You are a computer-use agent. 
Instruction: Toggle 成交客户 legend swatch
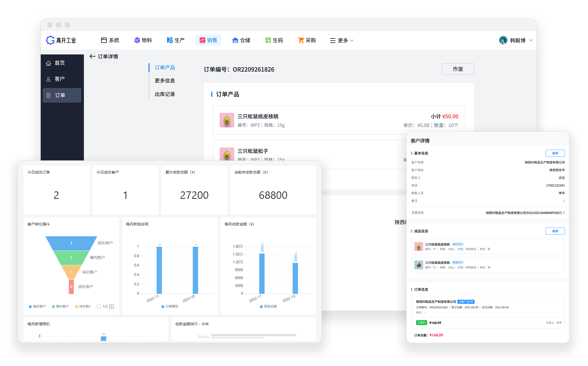point(76,306)
